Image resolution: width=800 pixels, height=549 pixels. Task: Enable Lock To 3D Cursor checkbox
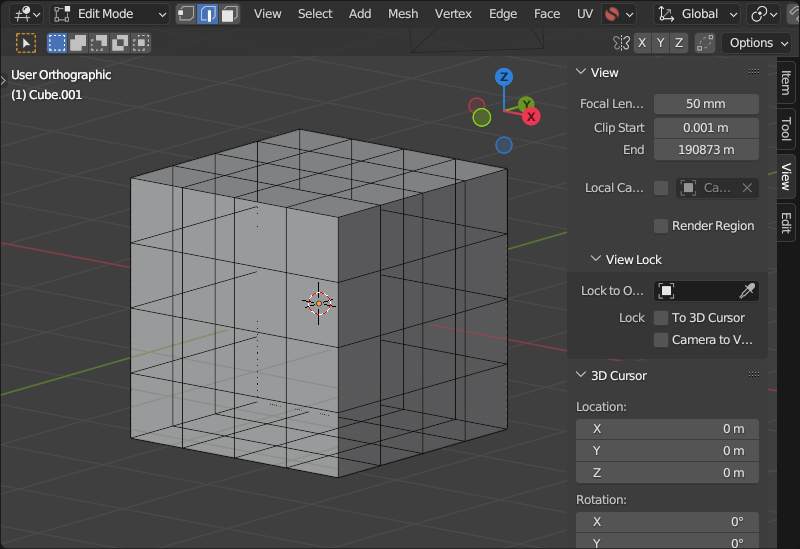661,317
